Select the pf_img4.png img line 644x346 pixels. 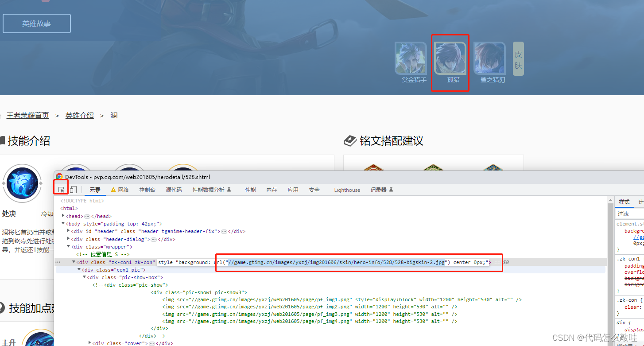(x=310, y=321)
